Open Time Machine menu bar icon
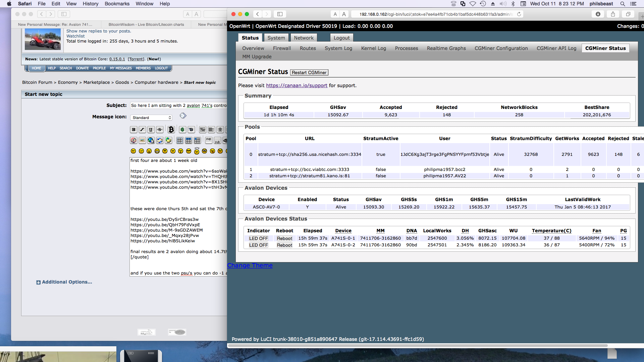 [x=483, y=4]
